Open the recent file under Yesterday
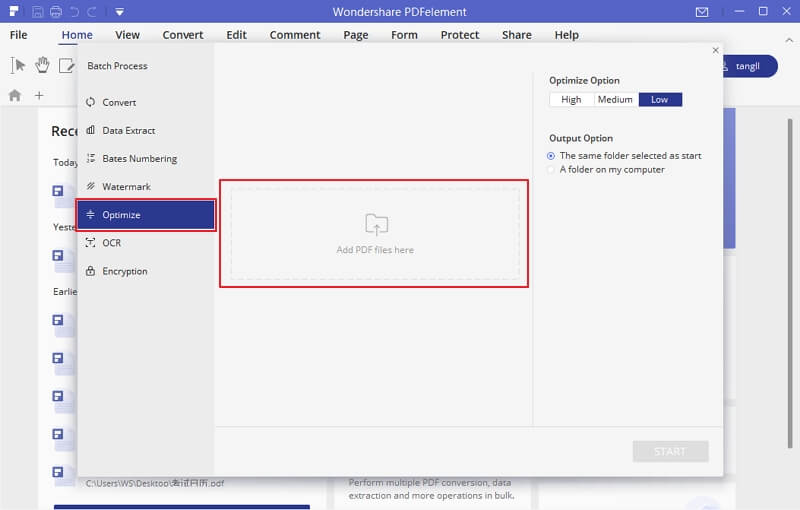The image size is (800, 510). point(63,259)
